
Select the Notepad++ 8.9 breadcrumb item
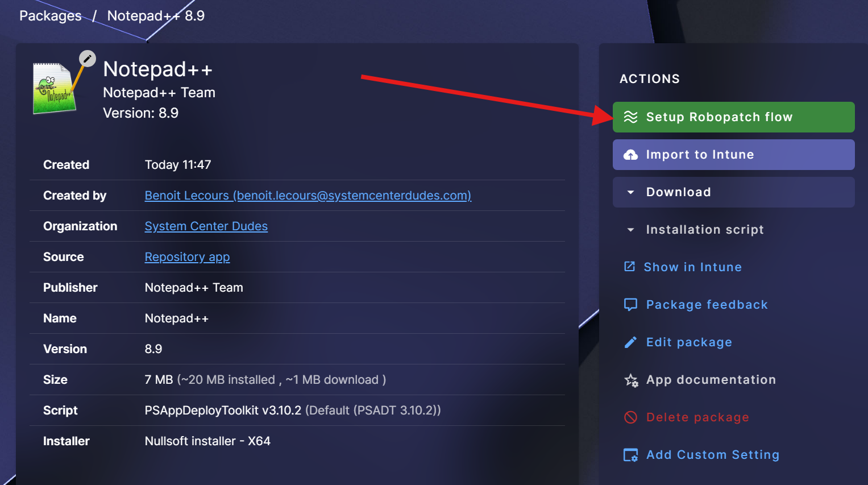[156, 16]
